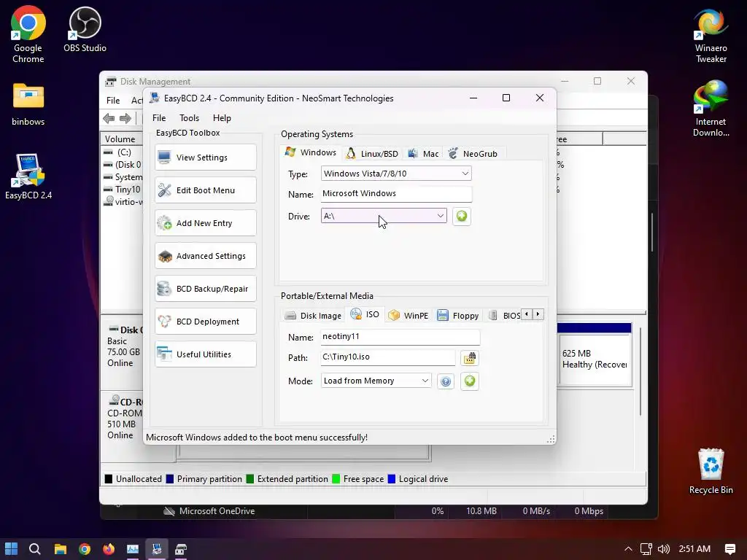Switch to EasyBCD taskbar icon
This screenshot has height=560, width=747.
(x=157, y=549)
